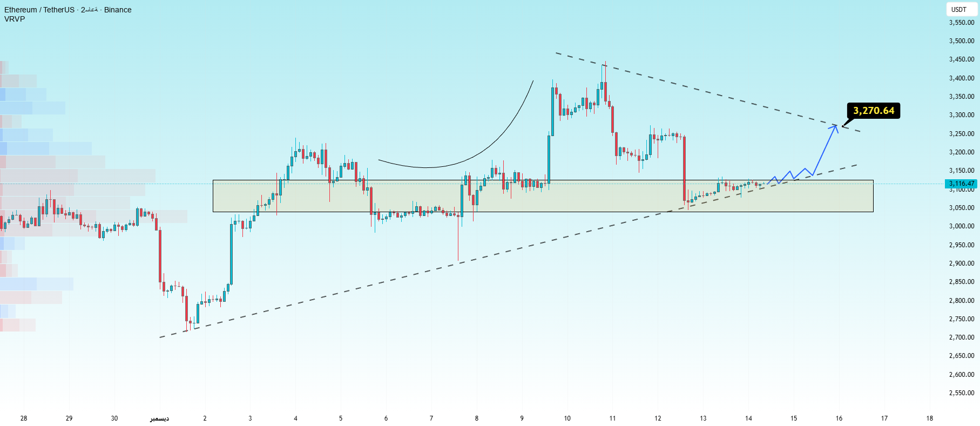Click the upper dashed descending trendline
The width and height of the screenshot is (980, 426).
tap(702, 91)
